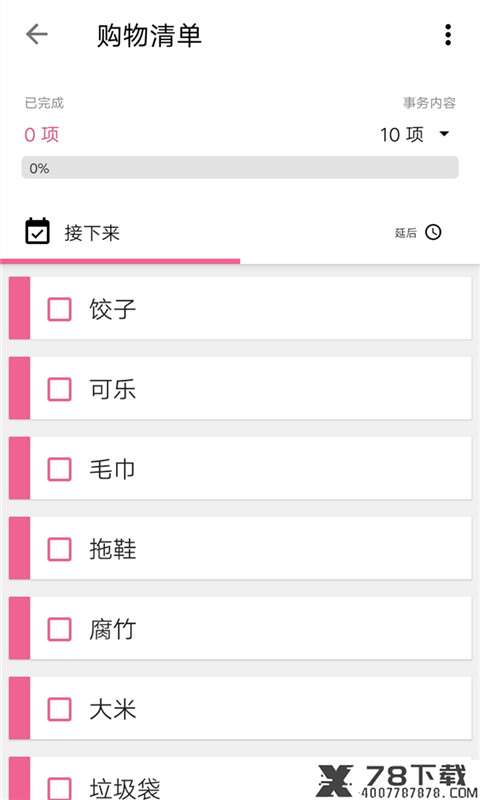Tick the 可乐 checkbox

point(59,389)
